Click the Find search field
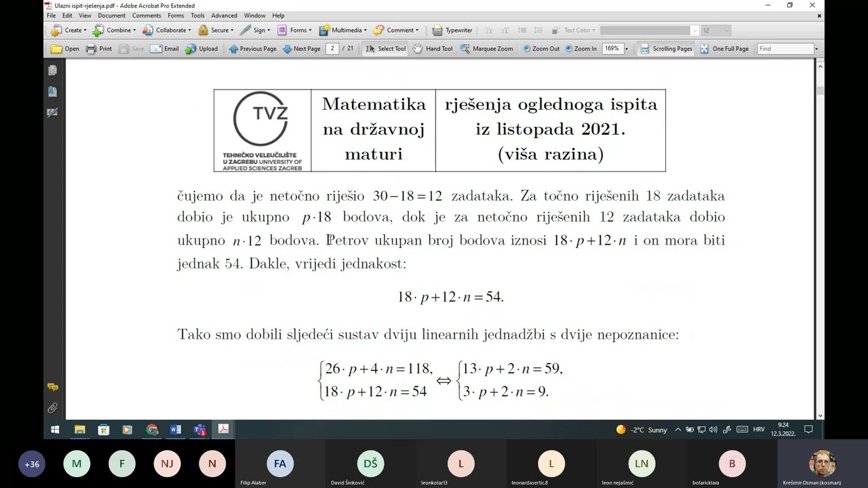This screenshot has width=868, height=488. pos(785,49)
